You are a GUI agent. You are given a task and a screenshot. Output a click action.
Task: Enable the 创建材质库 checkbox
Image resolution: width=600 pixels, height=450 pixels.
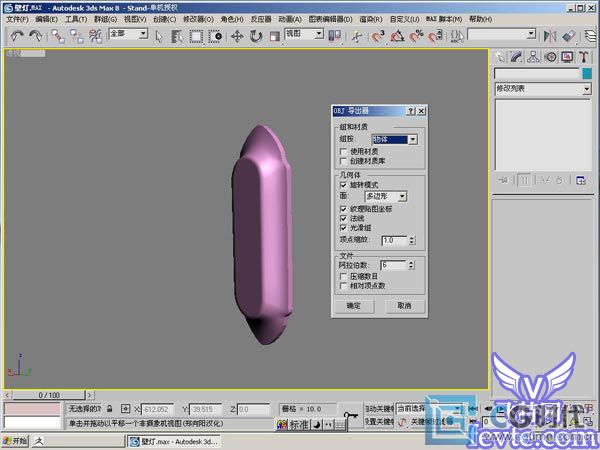[343, 161]
